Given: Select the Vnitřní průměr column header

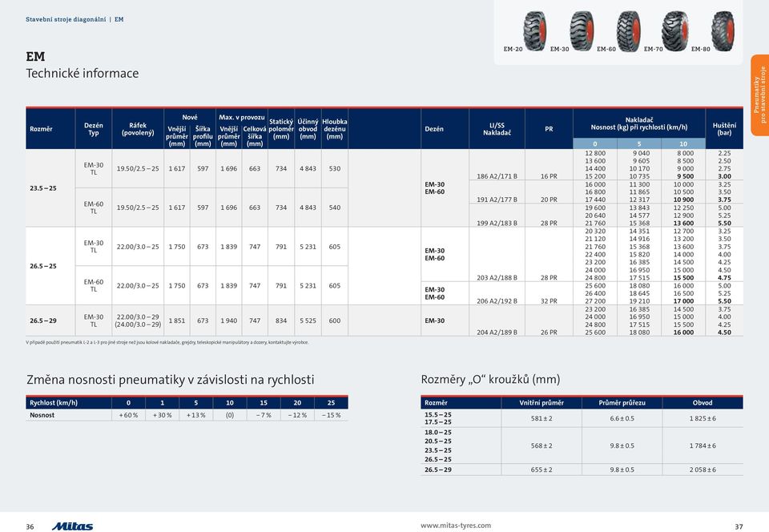Looking at the screenshot, I should tap(542, 403).
